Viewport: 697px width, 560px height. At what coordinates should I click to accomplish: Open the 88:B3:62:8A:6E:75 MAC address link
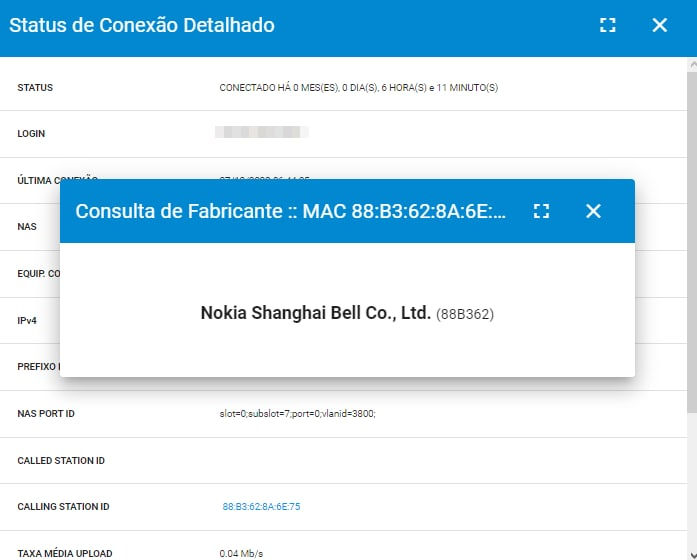point(261,507)
